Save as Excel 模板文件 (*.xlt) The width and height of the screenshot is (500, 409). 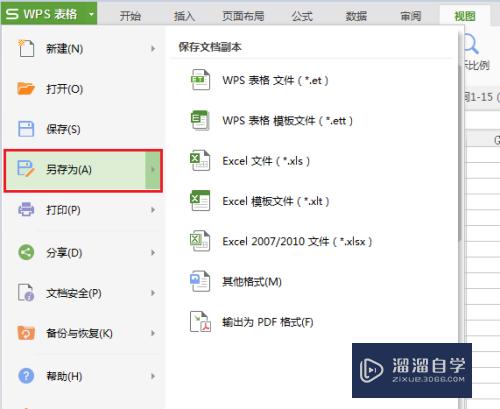[276, 201]
